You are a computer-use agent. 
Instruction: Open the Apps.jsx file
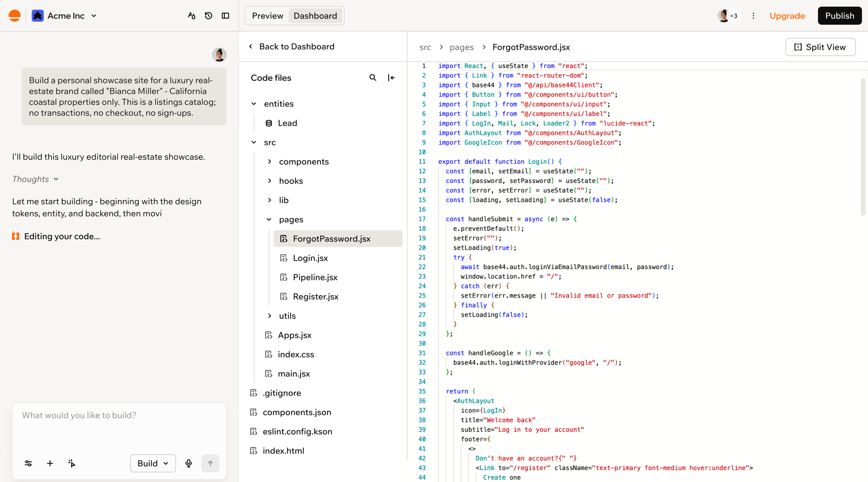click(x=295, y=335)
